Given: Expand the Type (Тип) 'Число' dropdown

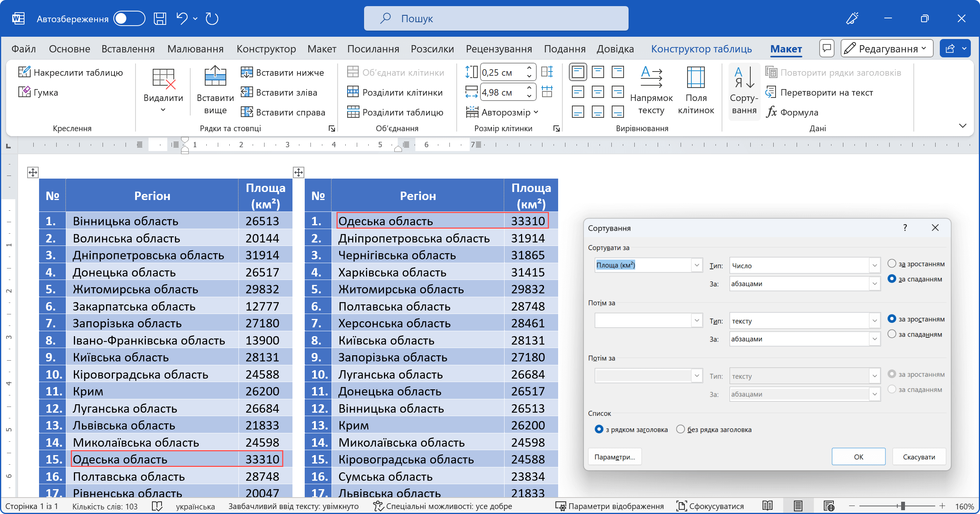Looking at the screenshot, I should (874, 265).
